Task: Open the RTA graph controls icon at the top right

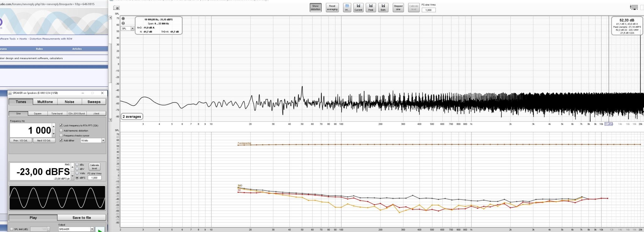Action: tap(634, 7)
